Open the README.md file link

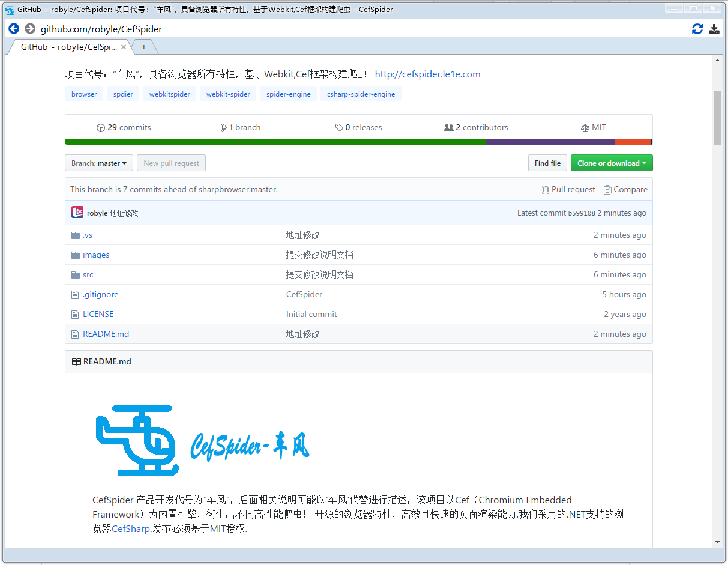click(106, 334)
